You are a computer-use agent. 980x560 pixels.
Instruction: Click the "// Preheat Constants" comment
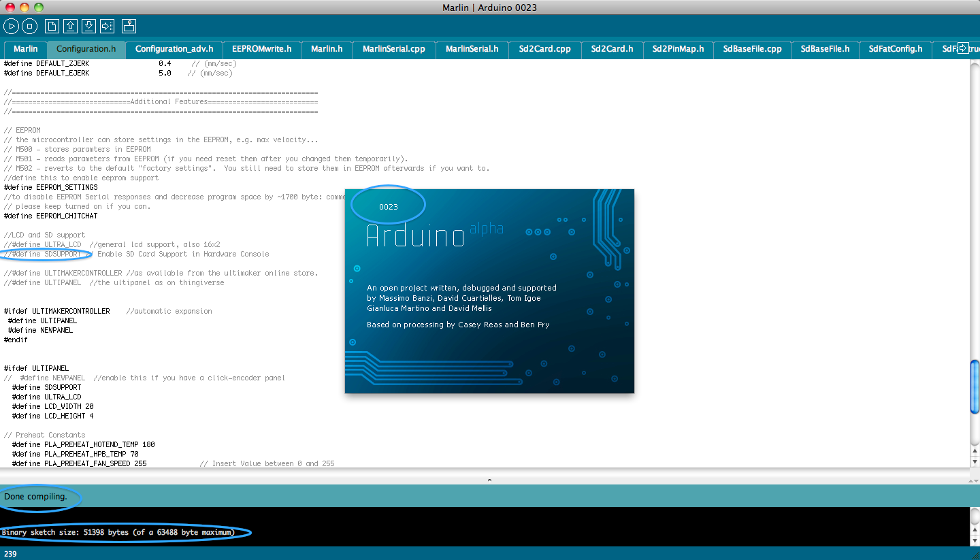pos(45,435)
